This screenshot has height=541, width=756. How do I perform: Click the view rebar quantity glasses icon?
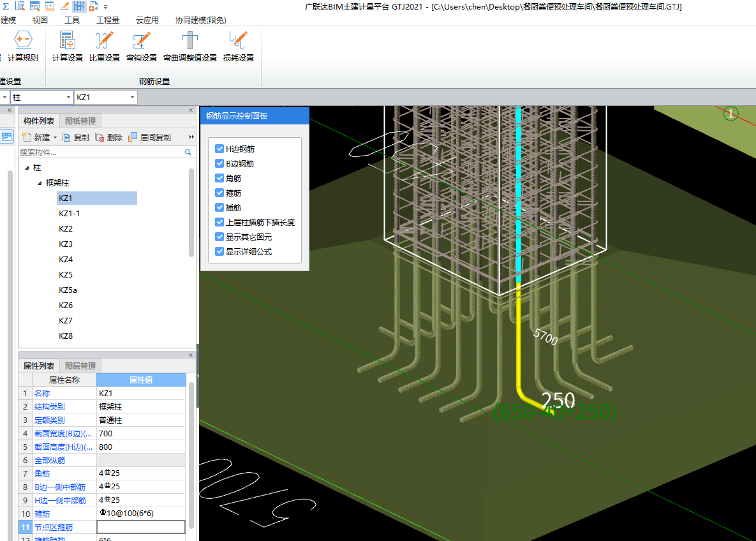[50, 6]
